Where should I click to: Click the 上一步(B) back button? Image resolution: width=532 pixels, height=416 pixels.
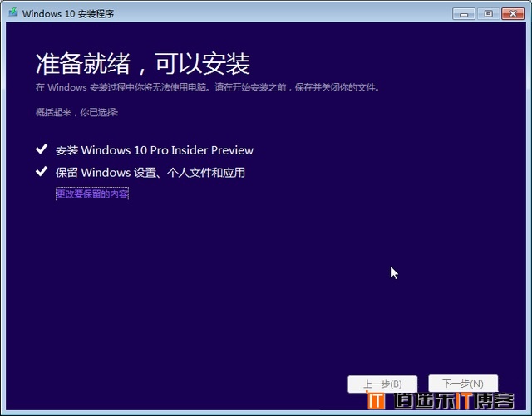(x=382, y=384)
